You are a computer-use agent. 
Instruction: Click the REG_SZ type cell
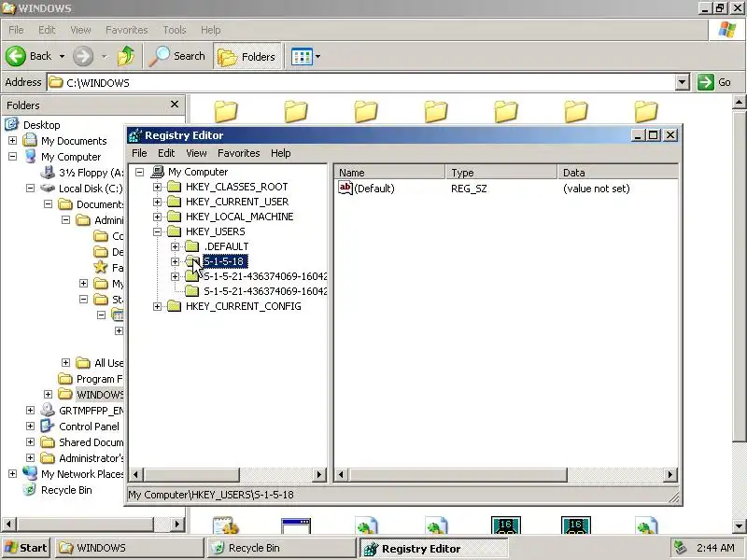[x=469, y=189]
